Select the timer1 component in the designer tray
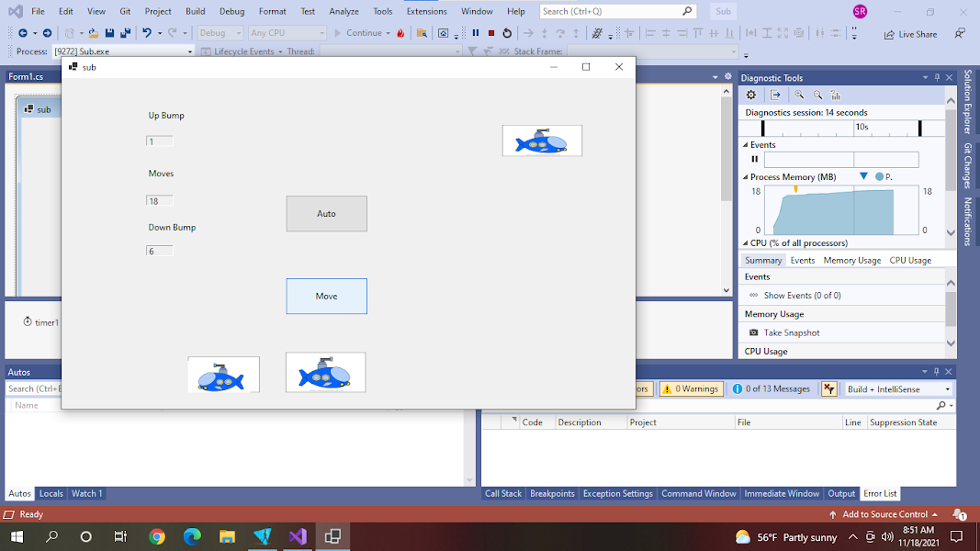Image resolution: width=980 pixels, height=551 pixels. pos(40,322)
